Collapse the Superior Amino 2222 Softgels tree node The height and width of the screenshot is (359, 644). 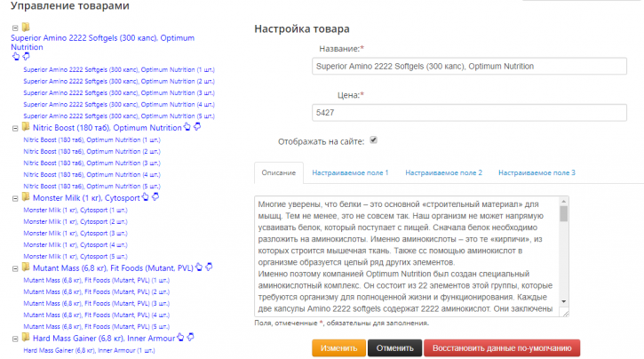coord(15,28)
